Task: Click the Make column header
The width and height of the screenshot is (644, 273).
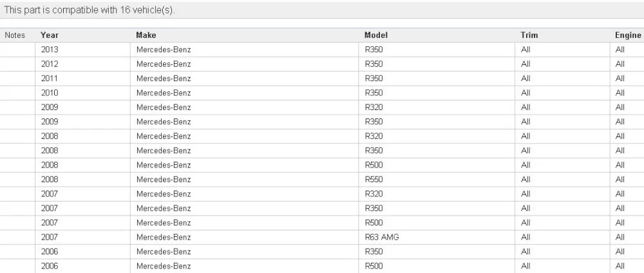Action: (x=146, y=35)
